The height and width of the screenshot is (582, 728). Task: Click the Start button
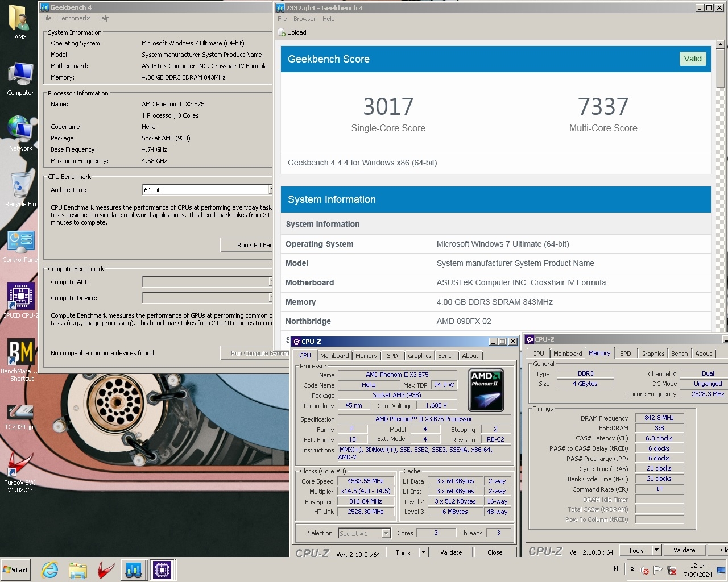coord(16,569)
